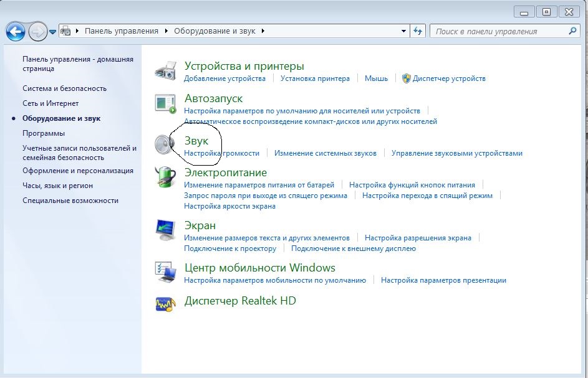Click the search magnifier icon
The height and width of the screenshot is (378, 588).
coord(572,31)
